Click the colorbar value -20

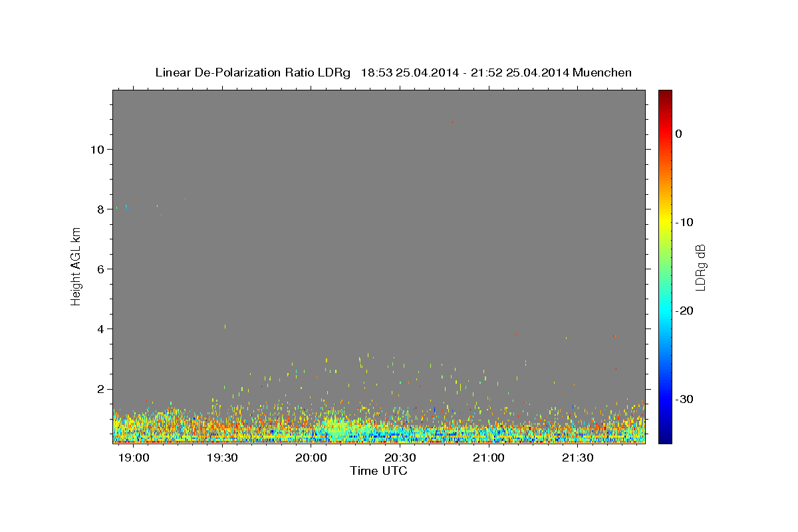tap(684, 311)
